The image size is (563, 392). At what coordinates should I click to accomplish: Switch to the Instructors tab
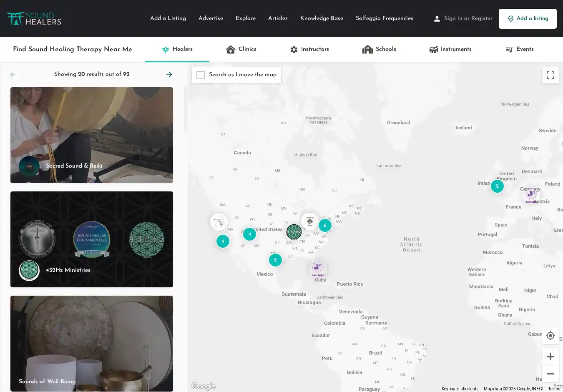pos(309,49)
